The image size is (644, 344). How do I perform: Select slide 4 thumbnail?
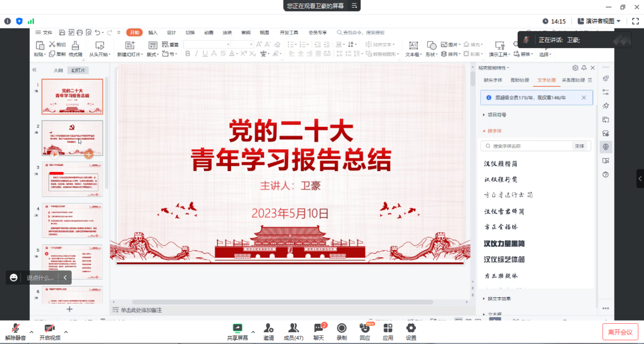pos(72,221)
